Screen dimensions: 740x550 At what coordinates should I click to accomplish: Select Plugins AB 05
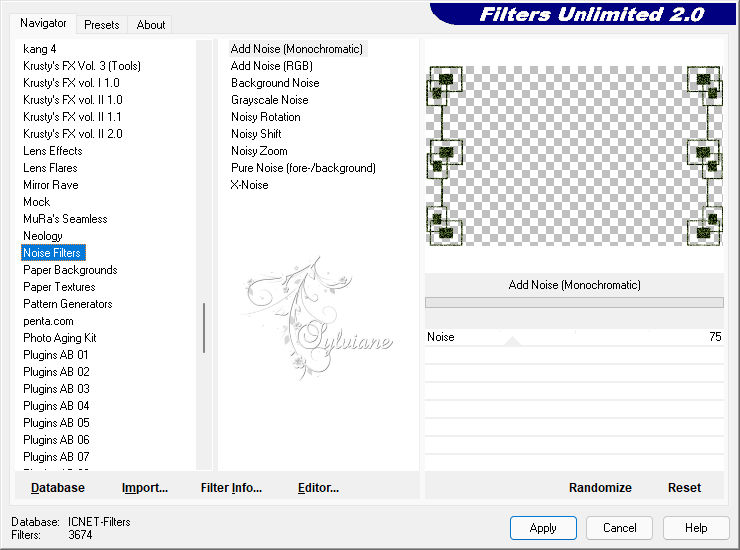tap(56, 423)
